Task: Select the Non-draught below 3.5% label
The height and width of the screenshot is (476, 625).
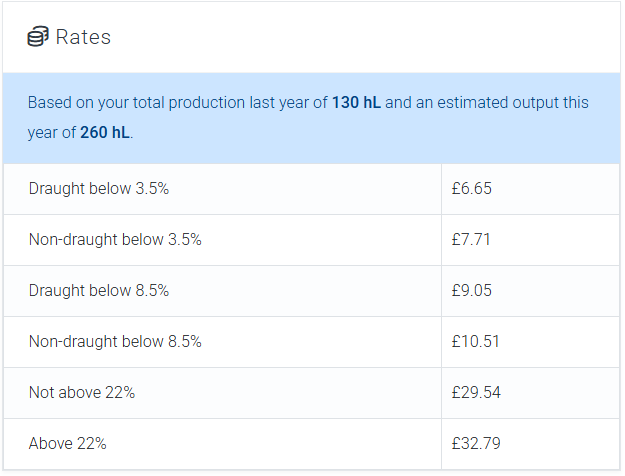Action: click(x=115, y=240)
